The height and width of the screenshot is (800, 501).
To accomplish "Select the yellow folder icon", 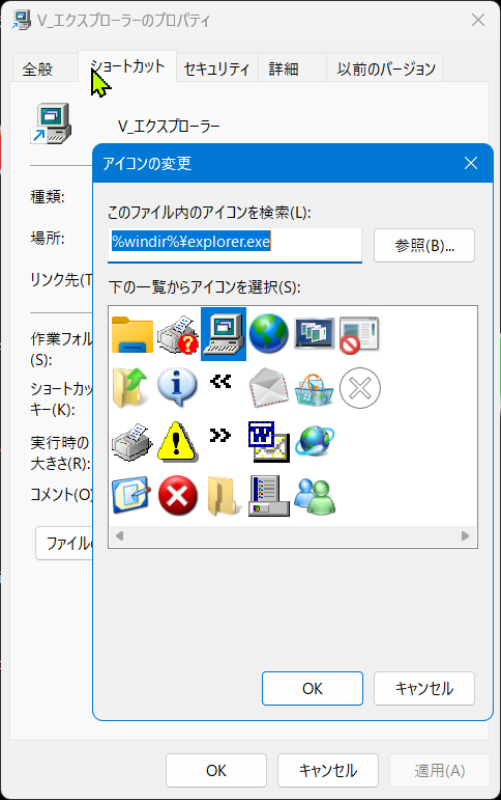I will coord(132,334).
